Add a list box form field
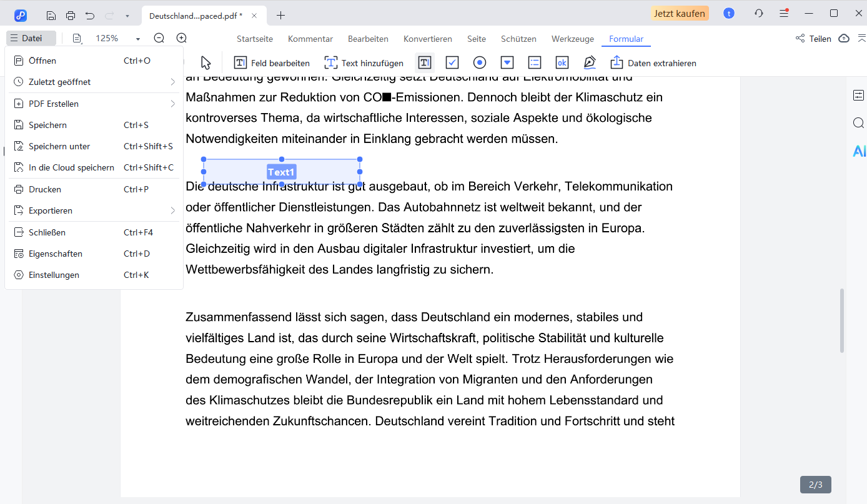This screenshot has height=504, width=867. (535, 62)
